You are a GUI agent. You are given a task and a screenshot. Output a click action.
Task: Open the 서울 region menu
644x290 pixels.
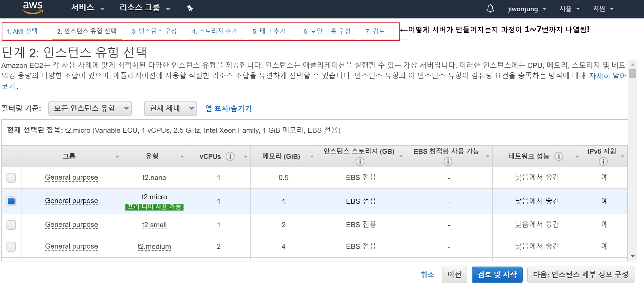pyautogui.click(x=569, y=9)
